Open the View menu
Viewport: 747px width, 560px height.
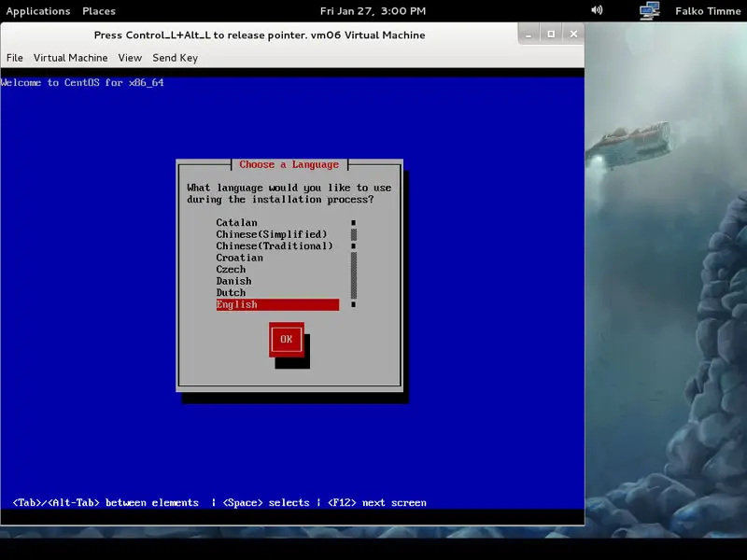coord(130,58)
